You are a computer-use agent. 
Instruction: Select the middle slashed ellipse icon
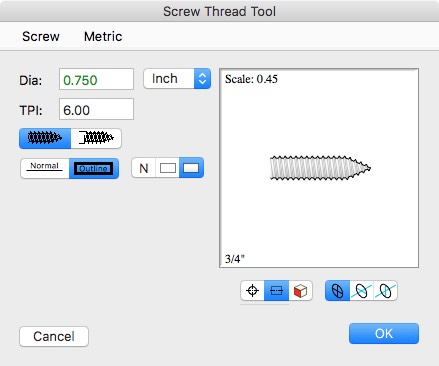pyautogui.click(x=362, y=291)
